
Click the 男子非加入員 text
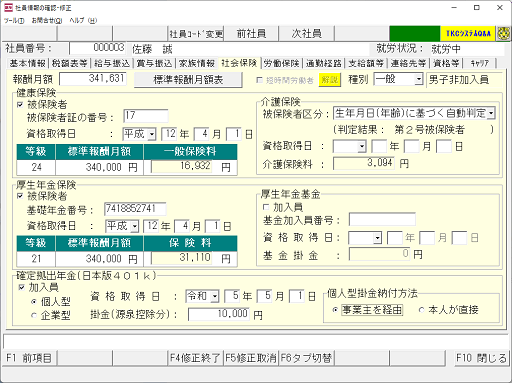pyautogui.click(x=459, y=80)
